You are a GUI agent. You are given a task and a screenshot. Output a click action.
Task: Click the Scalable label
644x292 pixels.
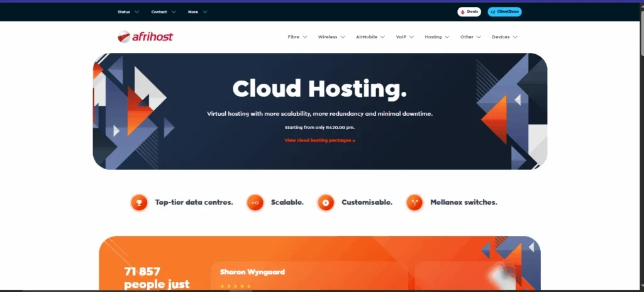(287, 203)
